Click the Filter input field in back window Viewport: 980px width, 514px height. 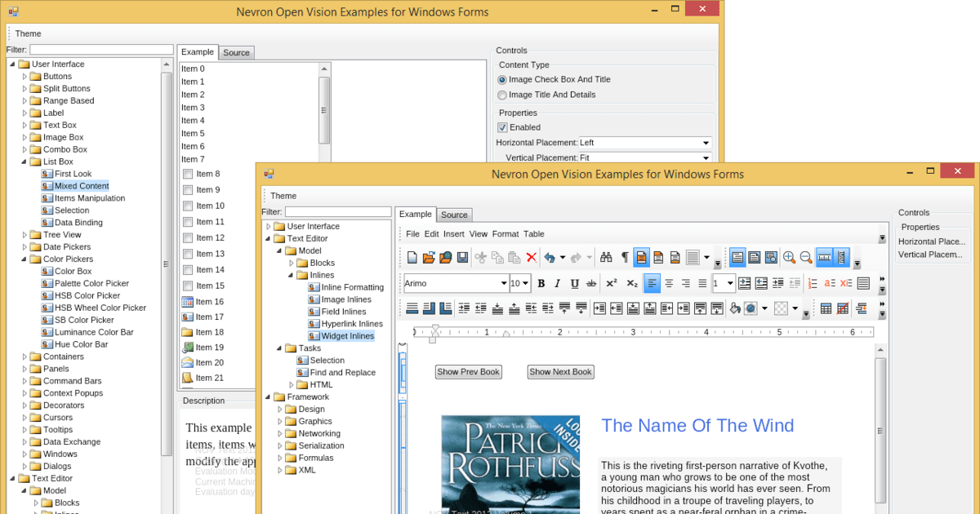coord(101,50)
